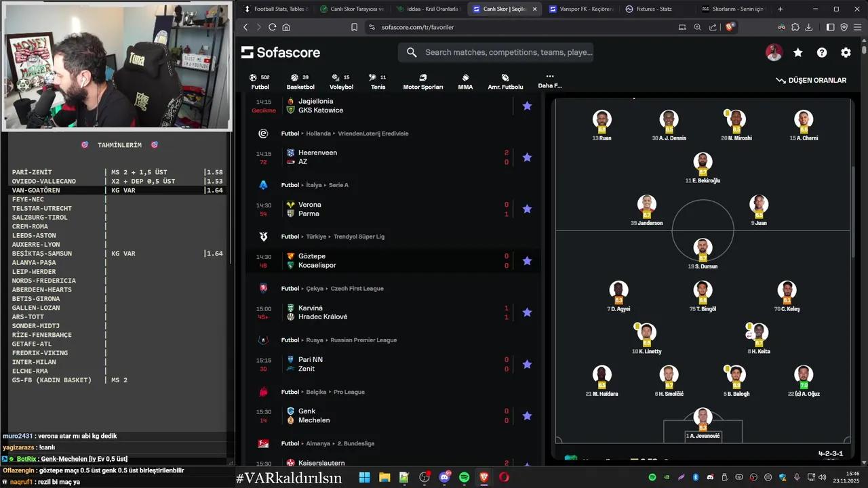Open Düşen Oranlar link
Viewport: 868px width, 488px height.
pyautogui.click(x=811, y=80)
